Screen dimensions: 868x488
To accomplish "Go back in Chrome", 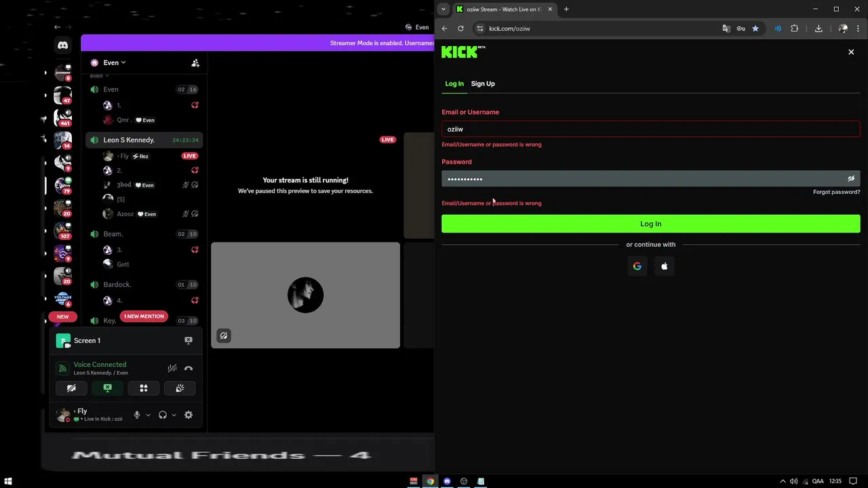I will pyautogui.click(x=444, y=28).
